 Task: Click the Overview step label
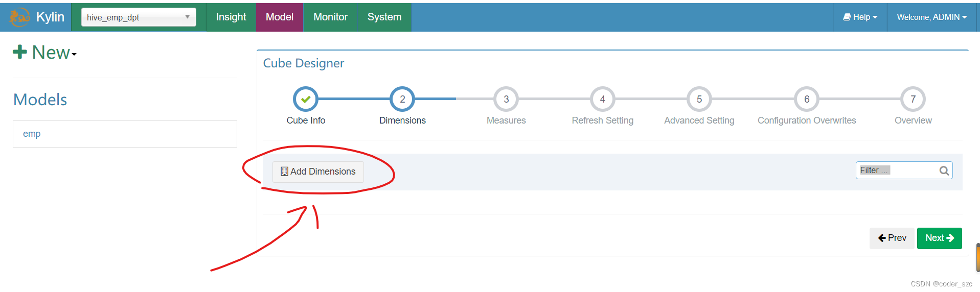(913, 120)
